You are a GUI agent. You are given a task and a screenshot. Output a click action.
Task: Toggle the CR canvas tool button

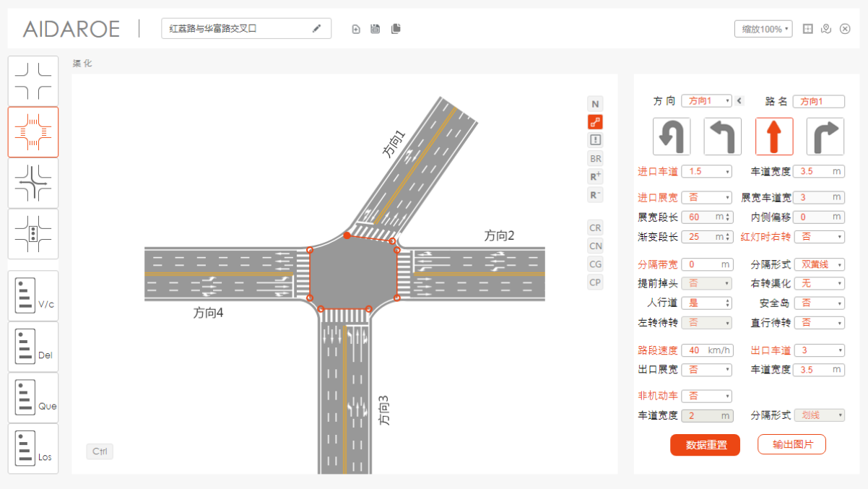point(595,228)
